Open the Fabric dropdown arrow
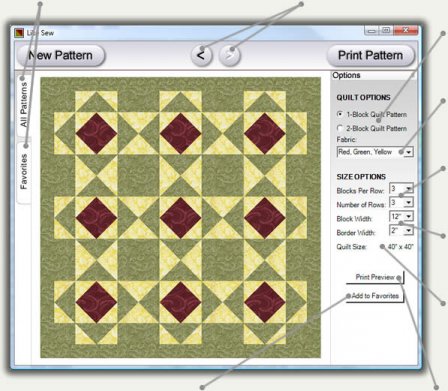This screenshot has width=448, height=391. pyautogui.click(x=409, y=152)
